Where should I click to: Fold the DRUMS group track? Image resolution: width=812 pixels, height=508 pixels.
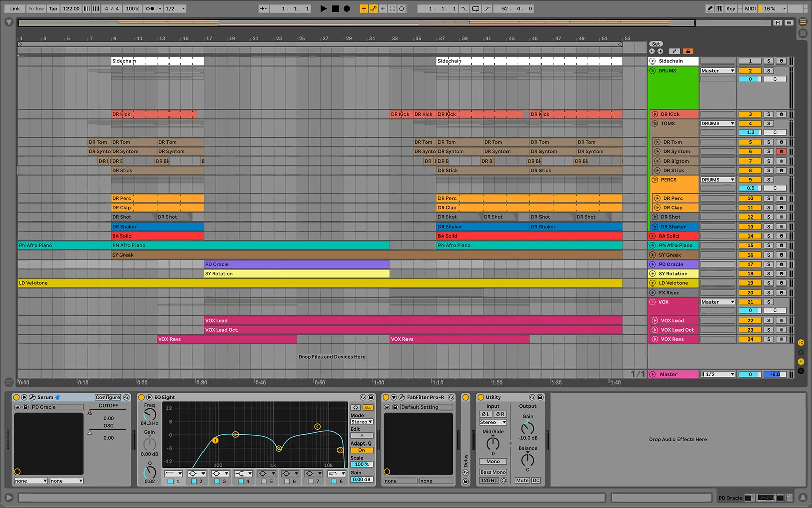tap(653, 71)
